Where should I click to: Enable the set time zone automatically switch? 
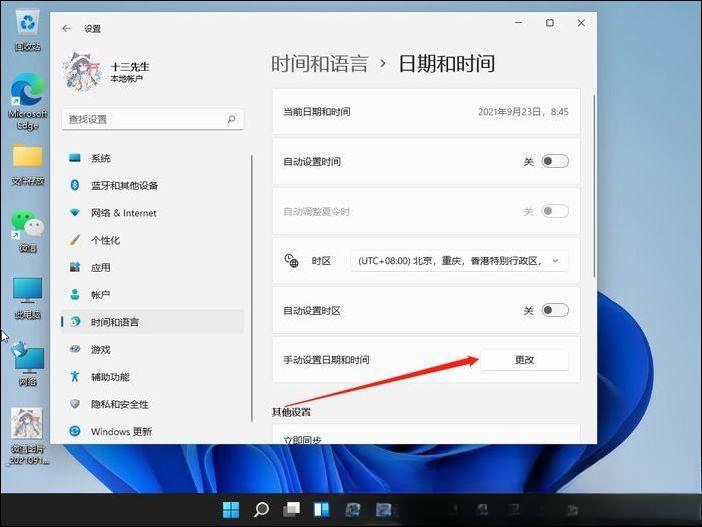[555, 310]
